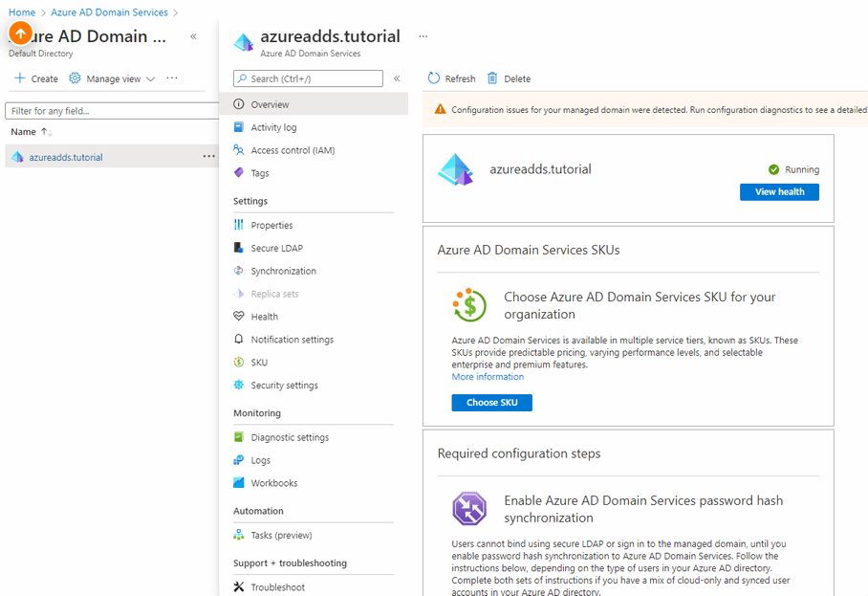This screenshot has height=596, width=868.
Task: Click the Secure LDAP icon
Action: pos(239,247)
